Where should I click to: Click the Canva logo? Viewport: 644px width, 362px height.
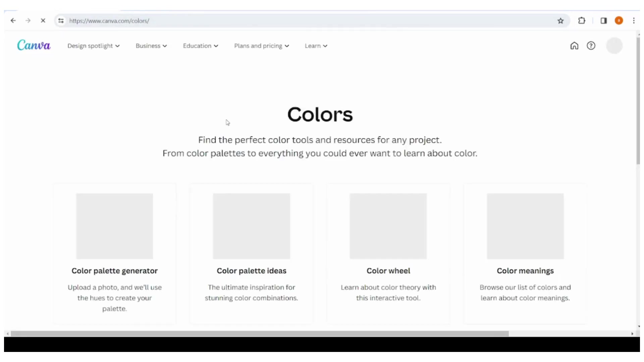(34, 45)
